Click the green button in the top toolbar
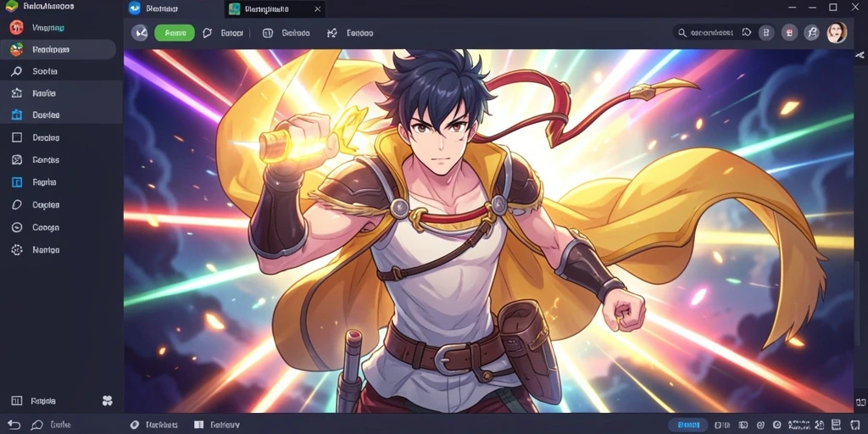Screen dimensions: 868x434 [x=175, y=33]
